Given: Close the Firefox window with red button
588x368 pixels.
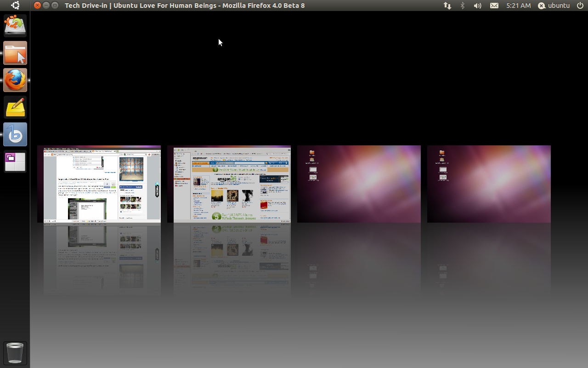Looking at the screenshot, I should click(38, 6).
